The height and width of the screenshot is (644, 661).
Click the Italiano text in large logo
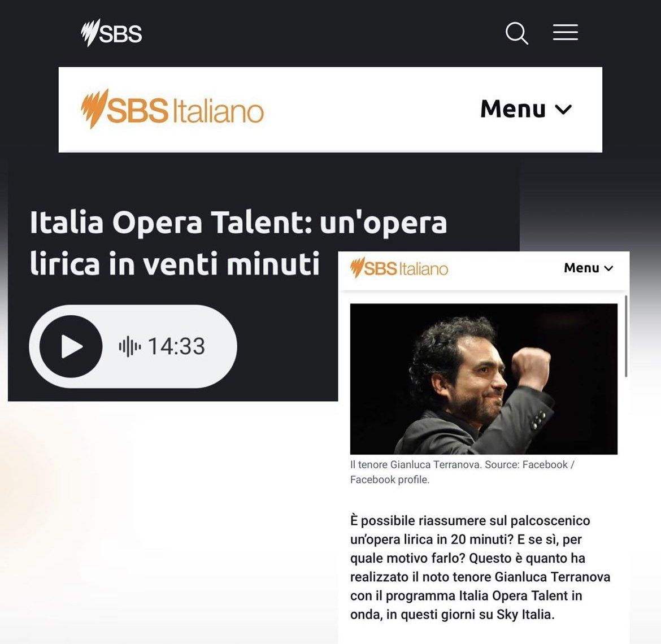(x=218, y=111)
